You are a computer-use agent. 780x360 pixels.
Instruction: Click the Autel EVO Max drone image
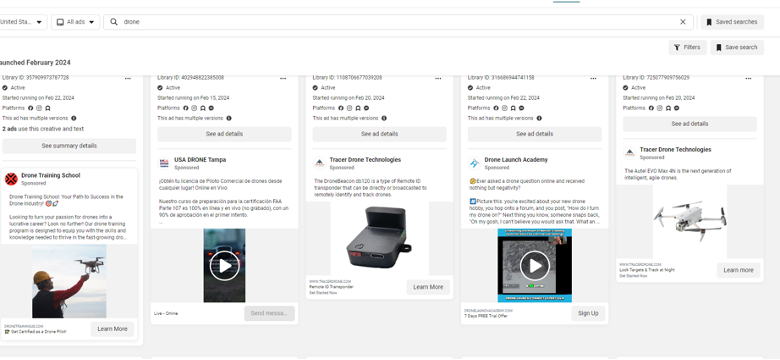(x=690, y=222)
